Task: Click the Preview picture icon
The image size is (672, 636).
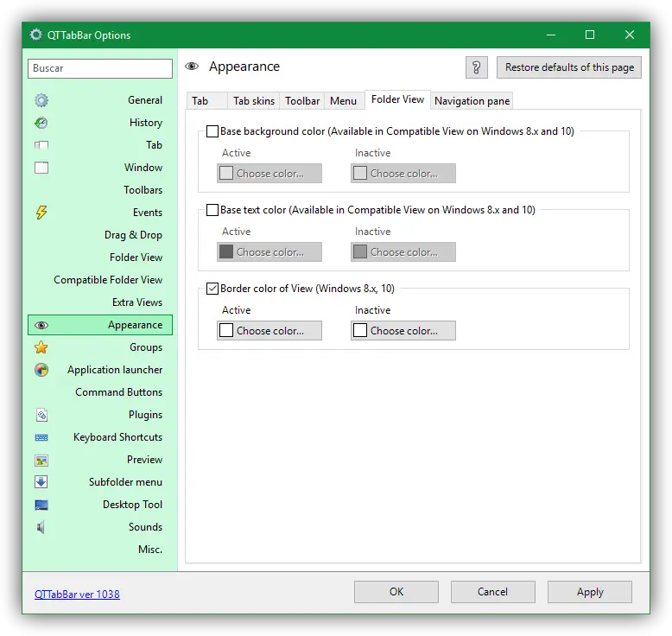Action: pos(41,461)
